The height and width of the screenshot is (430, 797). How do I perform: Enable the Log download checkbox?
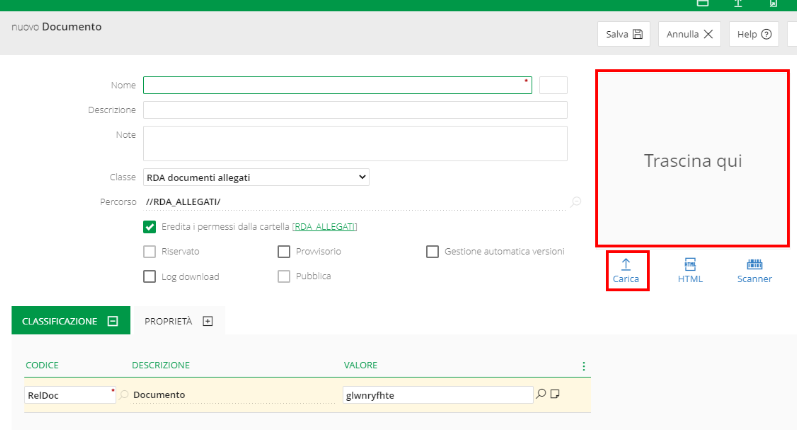pos(150,277)
